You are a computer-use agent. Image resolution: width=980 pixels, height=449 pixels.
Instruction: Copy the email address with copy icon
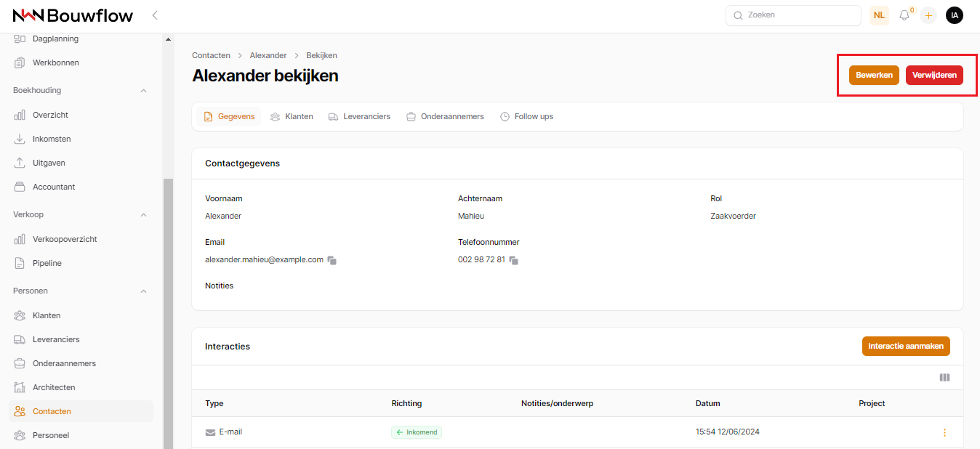coord(332,260)
